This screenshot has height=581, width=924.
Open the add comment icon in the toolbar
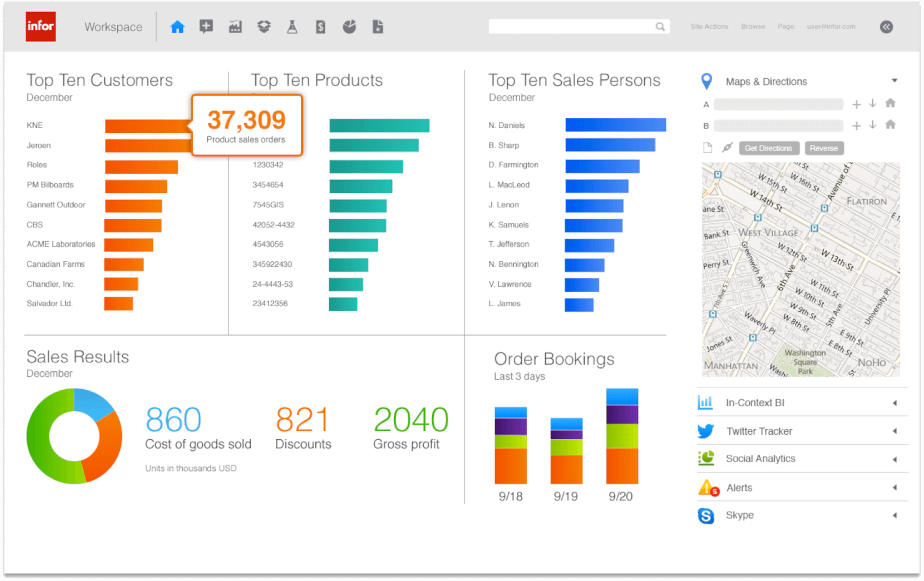(206, 26)
